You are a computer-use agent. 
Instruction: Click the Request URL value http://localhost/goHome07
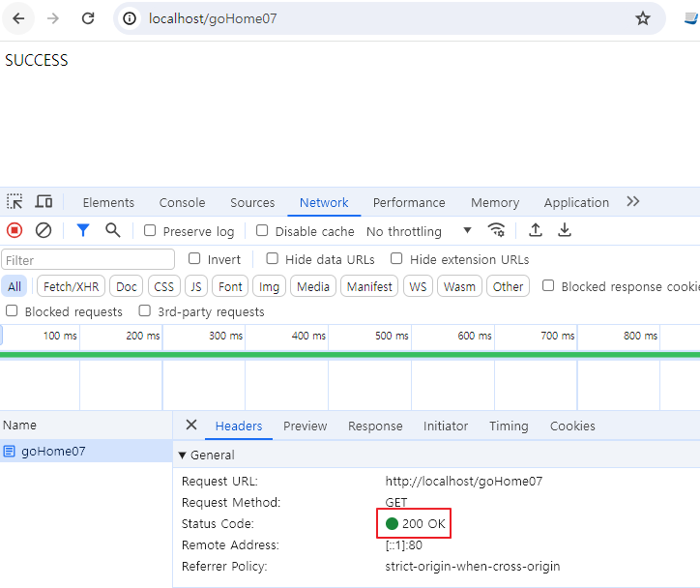pyautogui.click(x=464, y=482)
